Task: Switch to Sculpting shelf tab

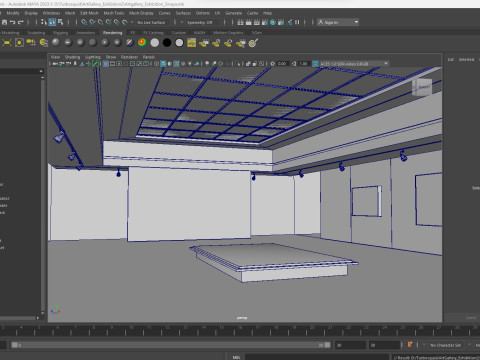Action: (x=36, y=33)
